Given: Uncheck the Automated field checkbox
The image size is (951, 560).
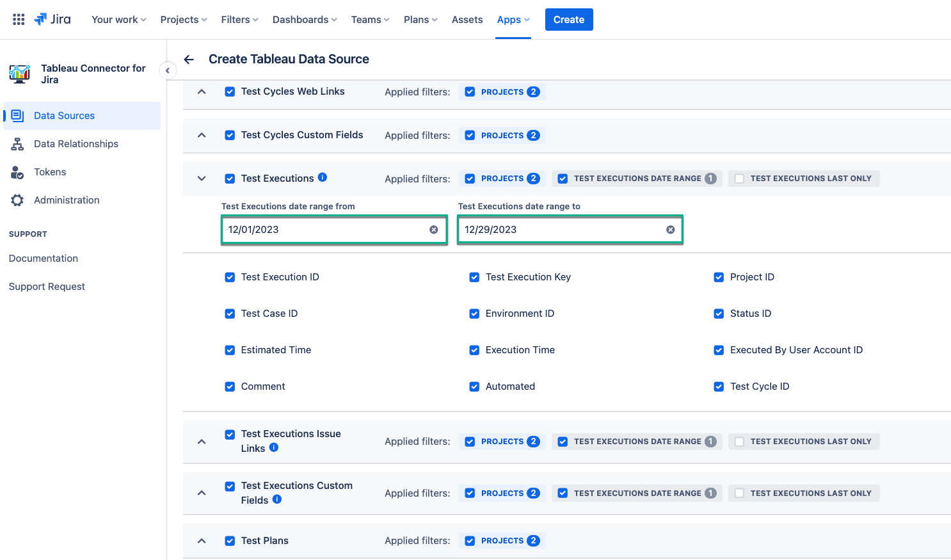Looking at the screenshot, I should pos(474,387).
